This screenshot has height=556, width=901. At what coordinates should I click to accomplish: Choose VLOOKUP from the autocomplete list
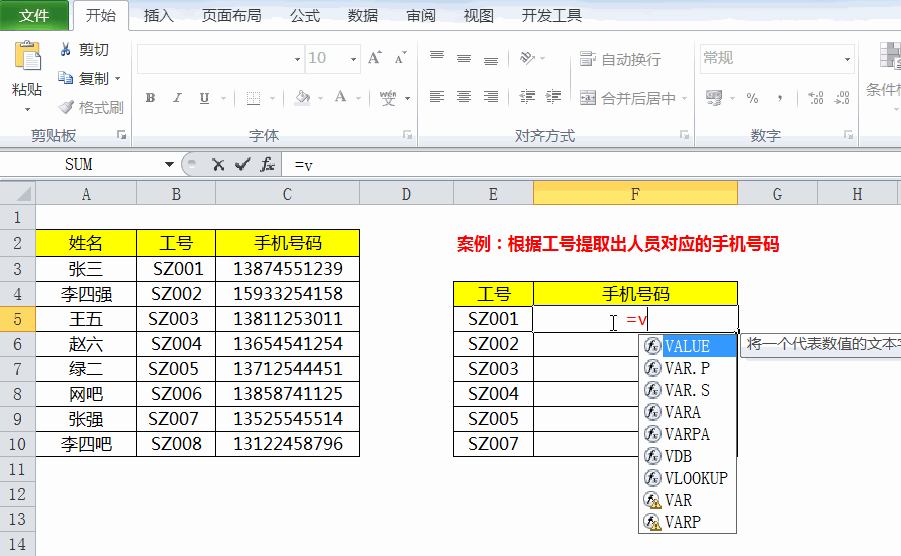695,478
